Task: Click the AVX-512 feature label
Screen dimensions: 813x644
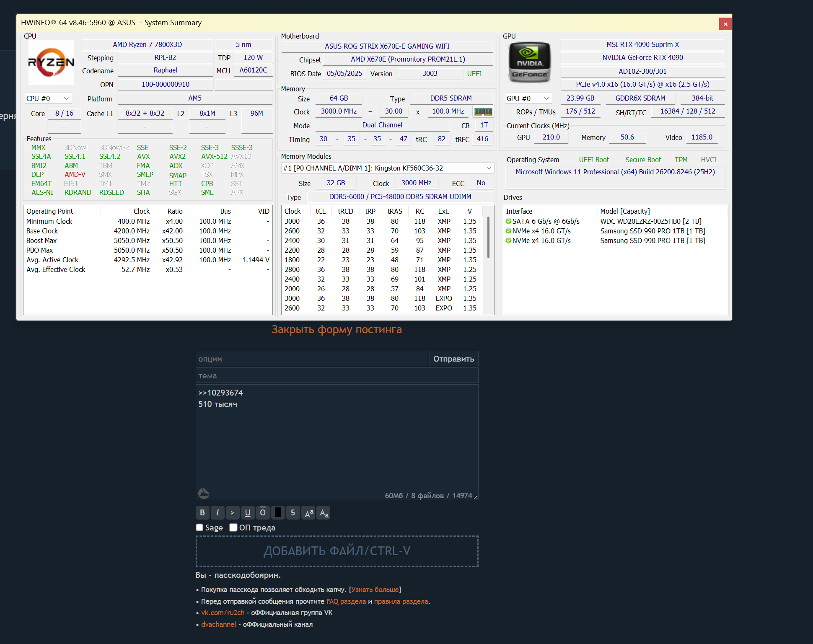Action: pyautogui.click(x=214, y=156)
